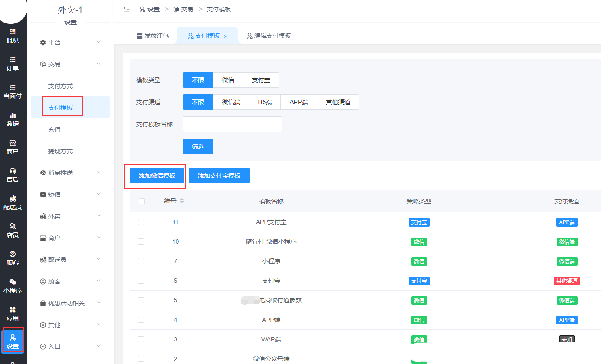Collapse the 交易 menu chevron
601x364 pixels.
click(99, 64)
